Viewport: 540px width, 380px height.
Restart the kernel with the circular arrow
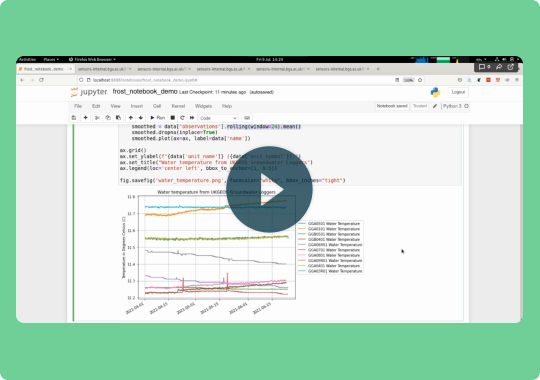[x=183, y=118]
